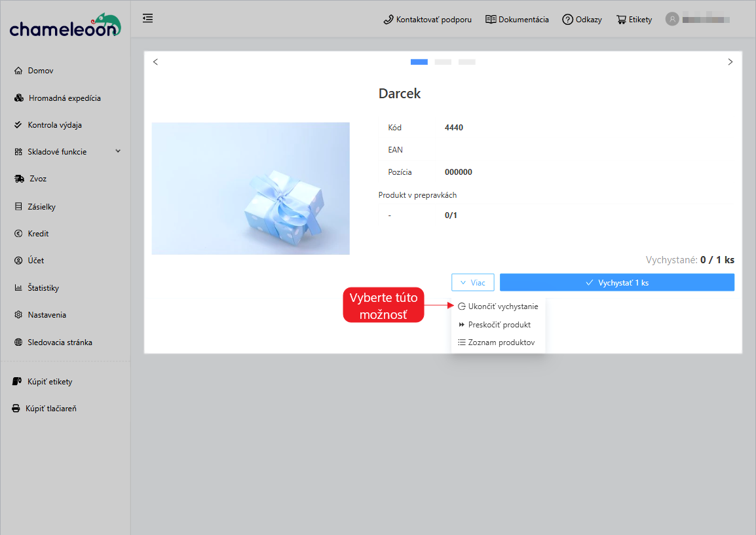Collapse the sidebar using the menu fold icon
This screenshot has width=756, height=535.
point(148,18)
